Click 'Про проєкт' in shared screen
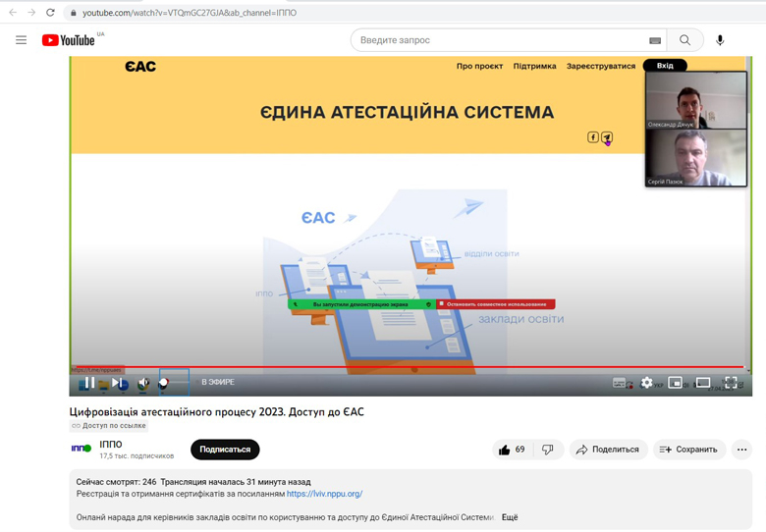The image size is (766, 532). (479, 66)
